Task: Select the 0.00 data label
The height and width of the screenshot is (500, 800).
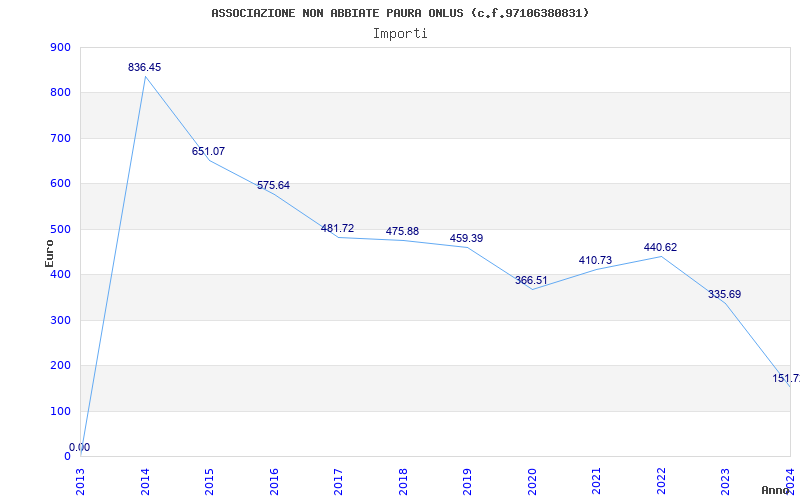Action: (80, 448)
